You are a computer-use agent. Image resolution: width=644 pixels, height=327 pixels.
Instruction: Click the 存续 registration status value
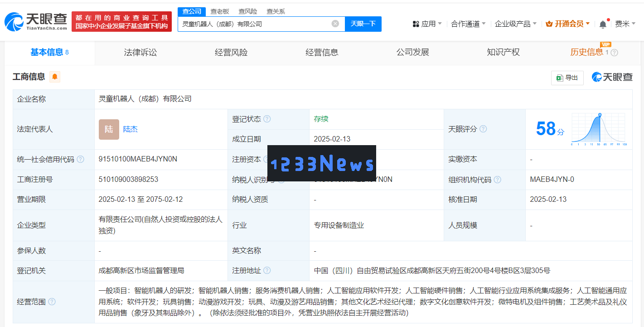(x=321, y=119)
